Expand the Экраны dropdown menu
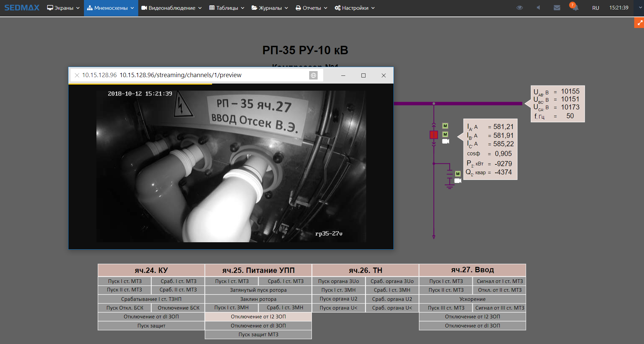 tap(63, 8)
